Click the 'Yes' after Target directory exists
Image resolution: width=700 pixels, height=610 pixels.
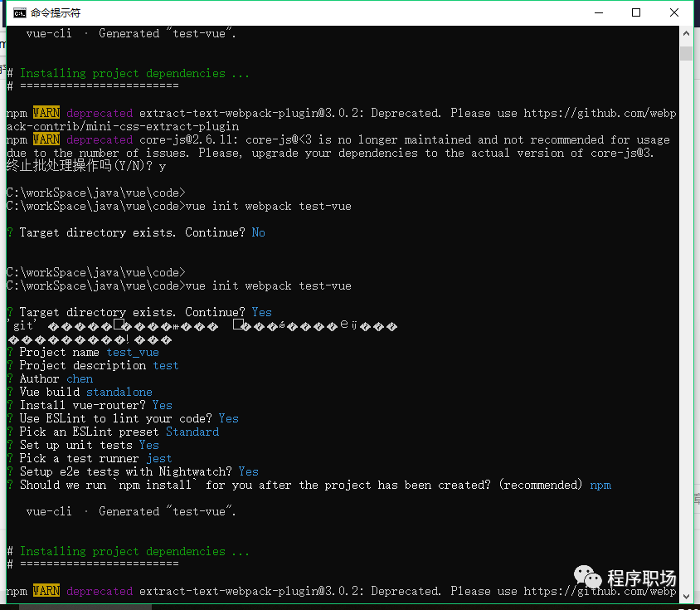261,312
